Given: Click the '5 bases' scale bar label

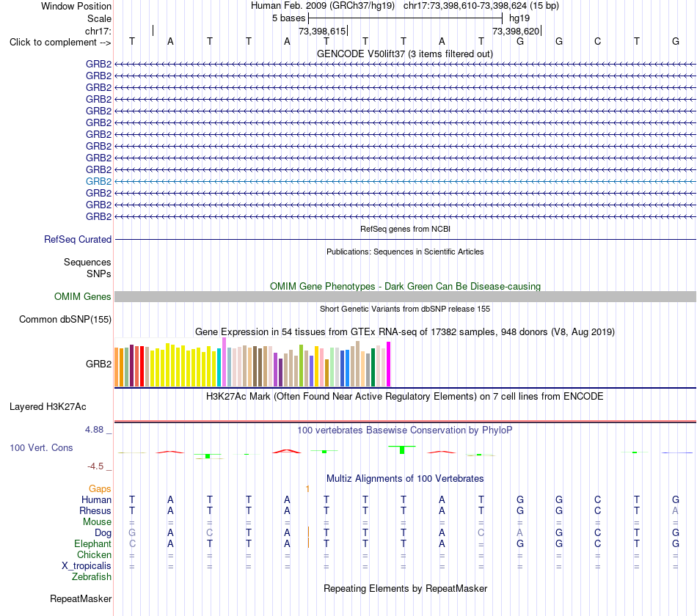Looking at the screenshot, I should click(x=288, y=18).
